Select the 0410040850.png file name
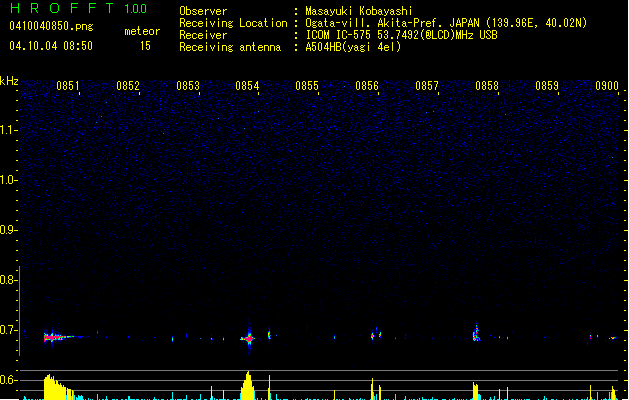629x400 pixels. (49, 27)
